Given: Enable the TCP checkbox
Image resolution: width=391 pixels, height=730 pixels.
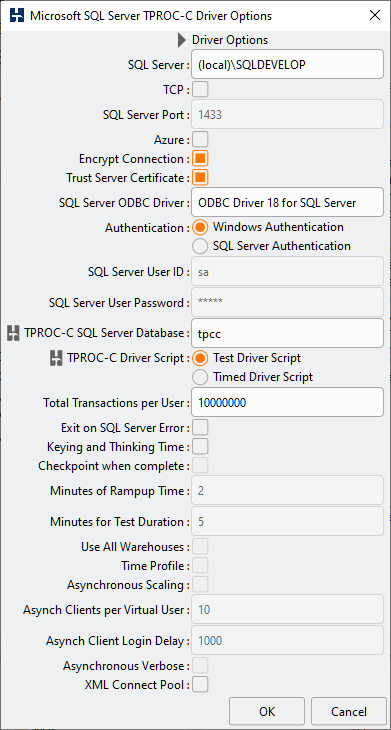Looking at the screenshot, I should pos(200,89).
